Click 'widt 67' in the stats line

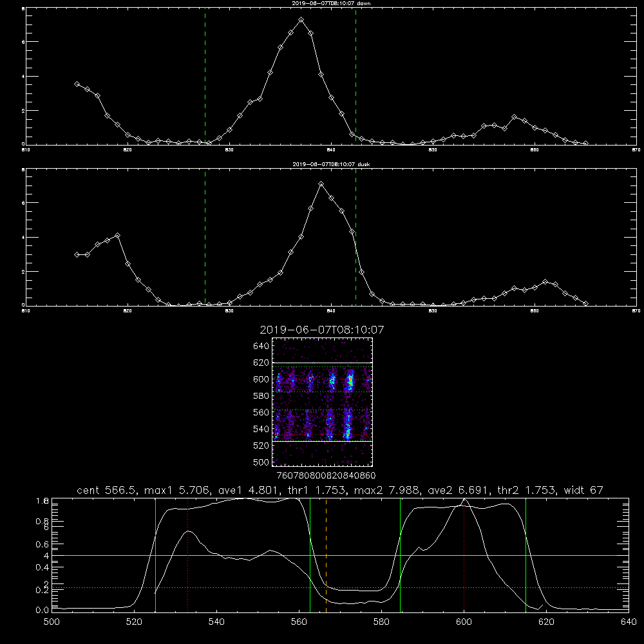(583, 490)
